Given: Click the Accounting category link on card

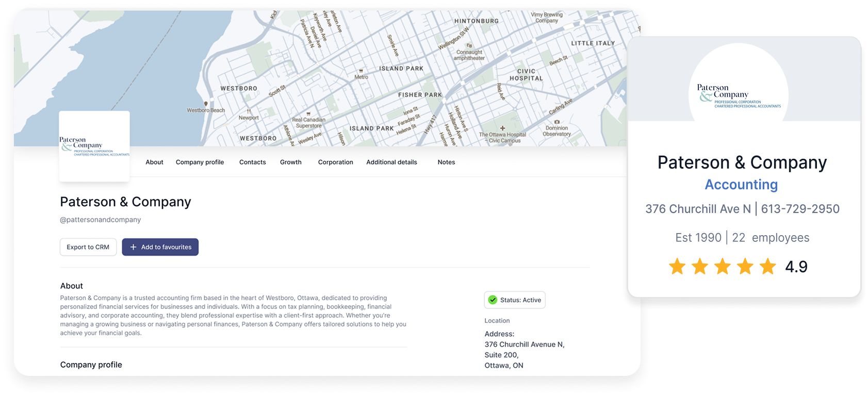Looking at the screenshot, I should pyautogui.click(x=741, y=185).
